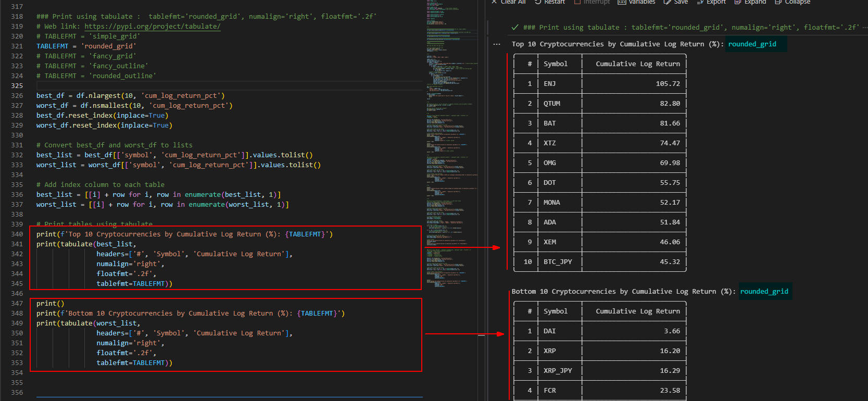Image resolution: width=868 pixels, height=401 pixels.
Task: Click Expand to expand all cells
Action: (750, 2)
